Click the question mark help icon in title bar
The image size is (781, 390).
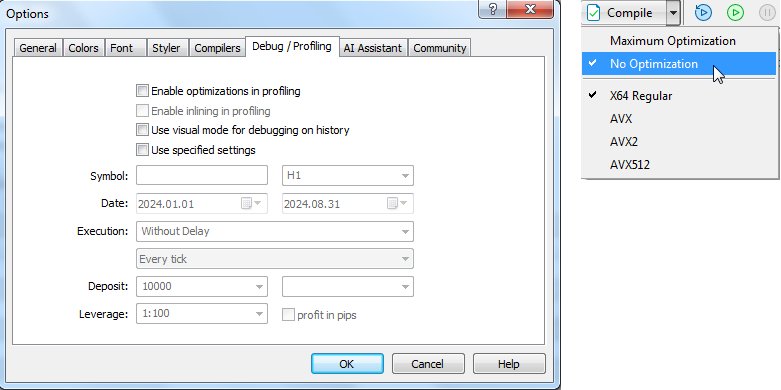tap(493, 9)
